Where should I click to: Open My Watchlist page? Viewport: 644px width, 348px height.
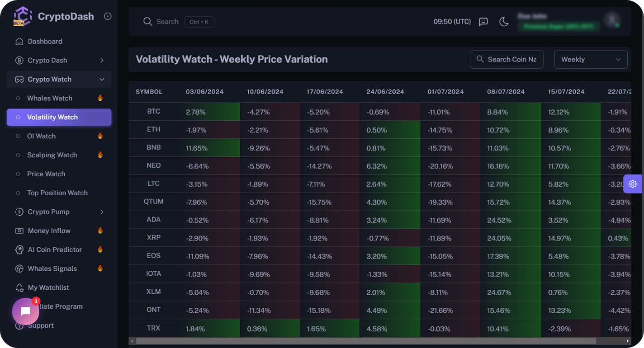click(59, 288)
